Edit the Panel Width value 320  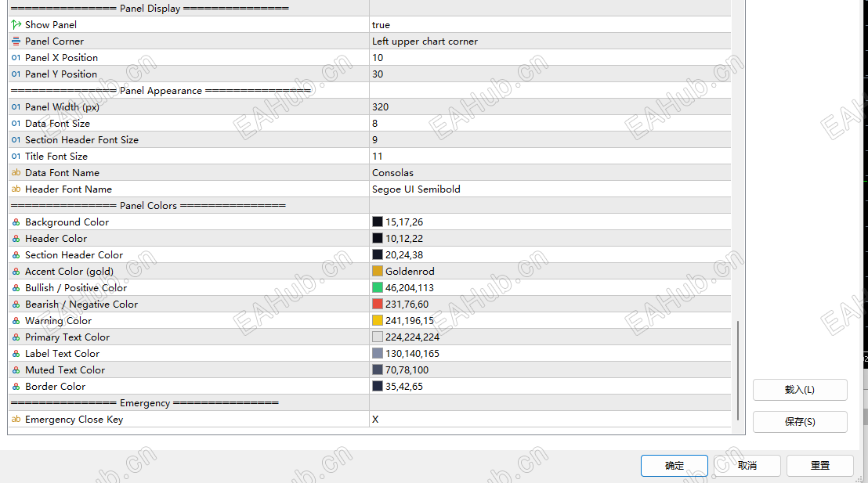[x=550, y=106]
